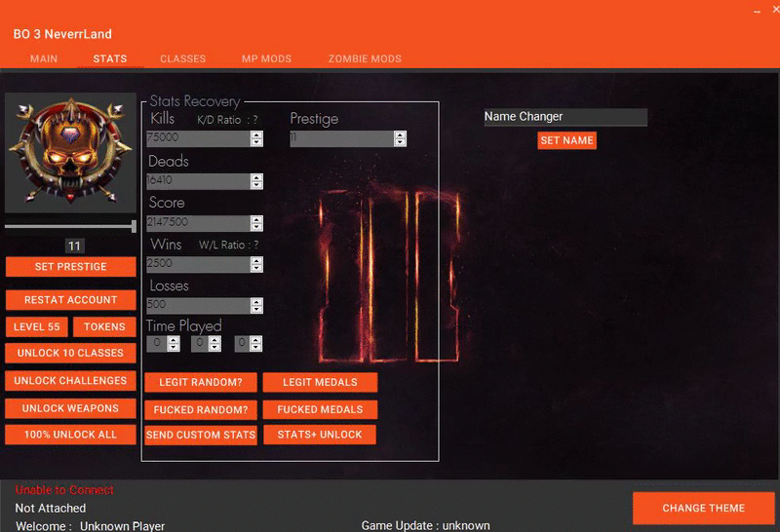The height and width of the screenshot is (532, 780).
Task: Go to the MP MODS tab
Action: [x=266, y=58]
